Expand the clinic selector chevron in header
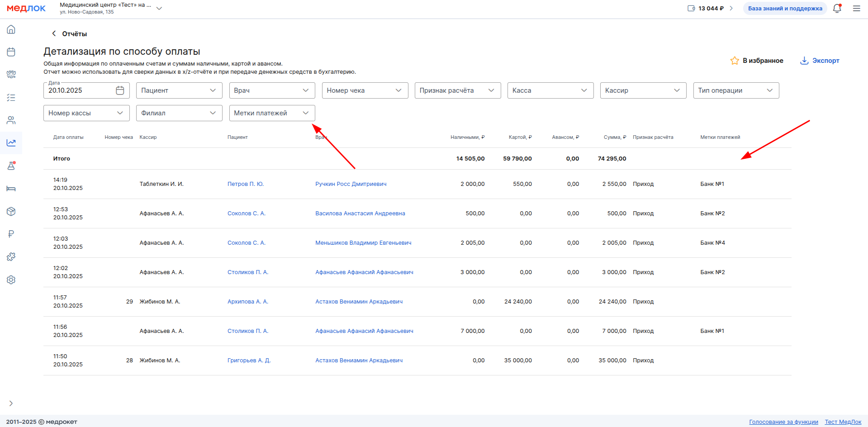 coord(159,9)
